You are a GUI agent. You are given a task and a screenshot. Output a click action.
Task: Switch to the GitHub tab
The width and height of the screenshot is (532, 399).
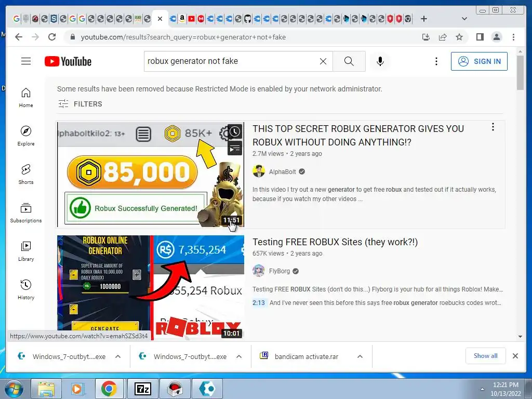coord(247,19)
